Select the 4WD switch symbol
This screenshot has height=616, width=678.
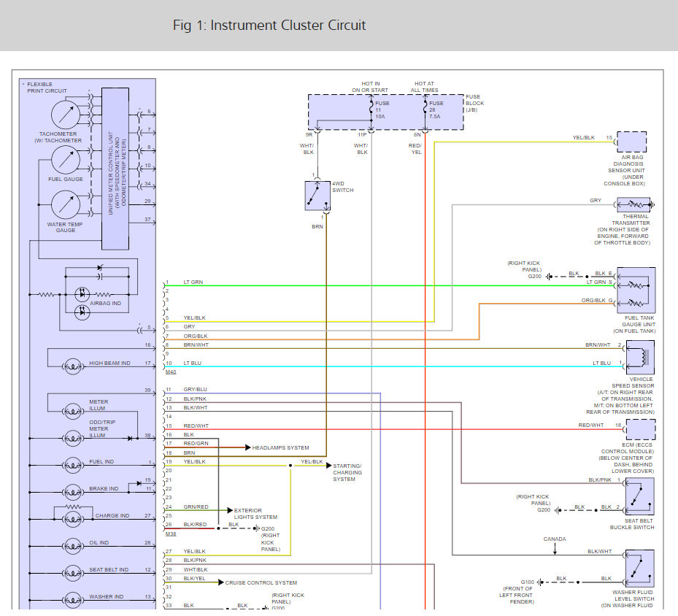318,196
